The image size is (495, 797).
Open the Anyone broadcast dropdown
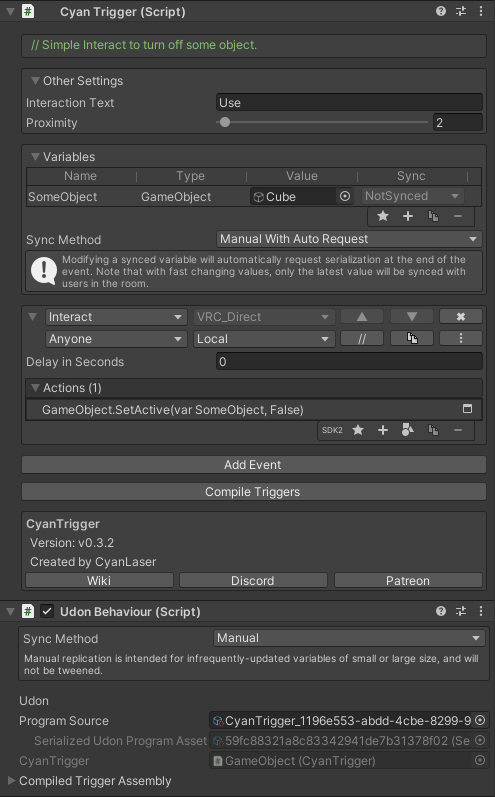[x=115, y=339]
